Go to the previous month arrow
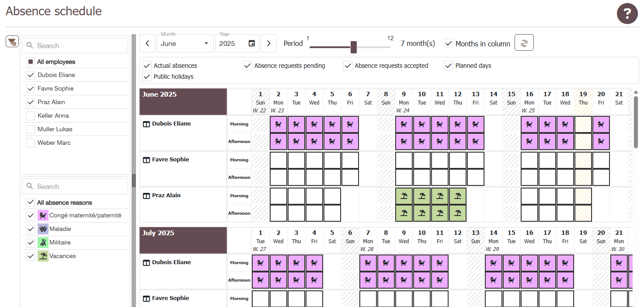 (x=147, y=43)
